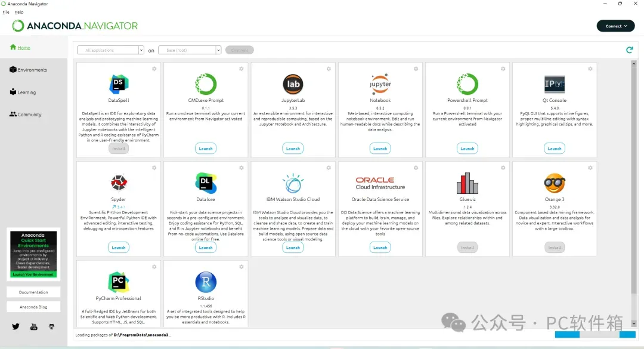Image resolution: width=644 pixels, height=349 pixels.
Task: Click Install under Orange 3
Action: tap(555, 248)
